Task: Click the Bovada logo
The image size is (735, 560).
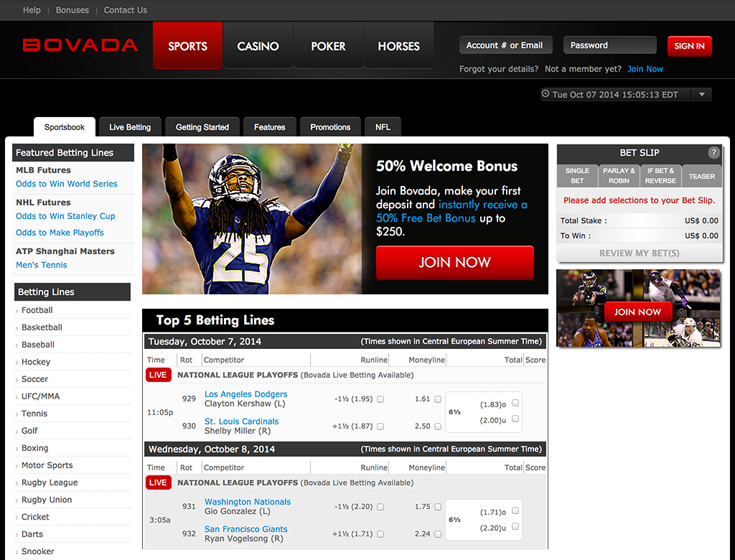Action: tap(80, 45)
